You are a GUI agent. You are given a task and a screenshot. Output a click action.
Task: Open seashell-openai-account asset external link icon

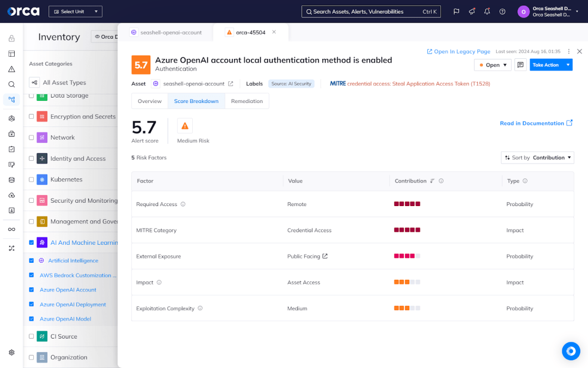pos(231,84)
